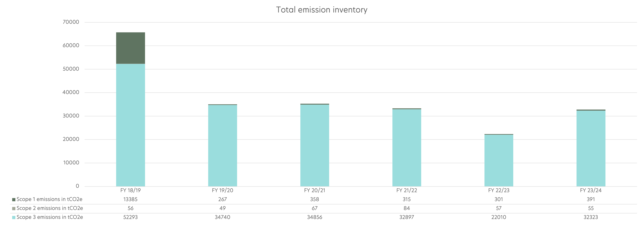
Task: Click the FY 22/23 teal bar
Action: [x=498, y=161]
